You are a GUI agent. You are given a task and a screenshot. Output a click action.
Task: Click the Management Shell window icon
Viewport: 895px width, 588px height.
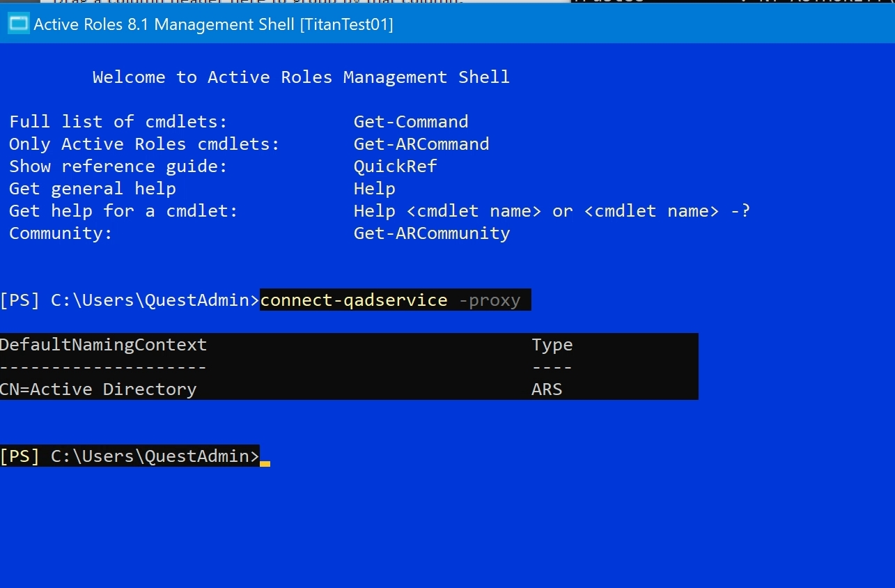pyautogui.click(x=18, y=24)
